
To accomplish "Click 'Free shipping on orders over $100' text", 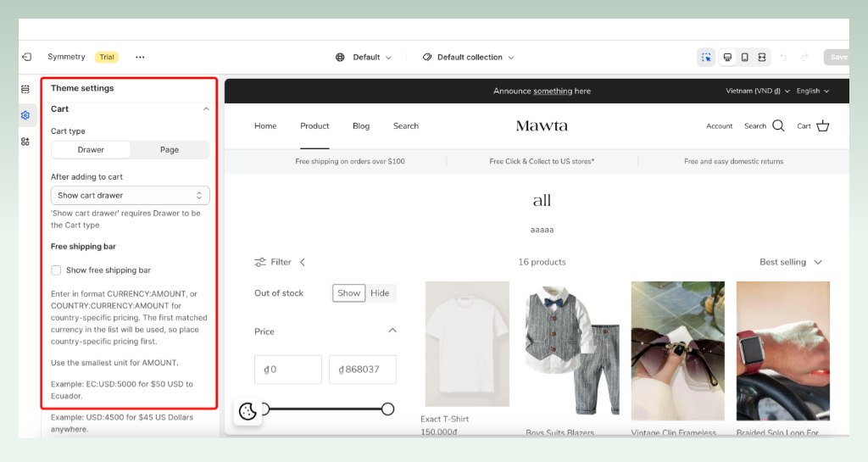I will (x=350, y=162).
